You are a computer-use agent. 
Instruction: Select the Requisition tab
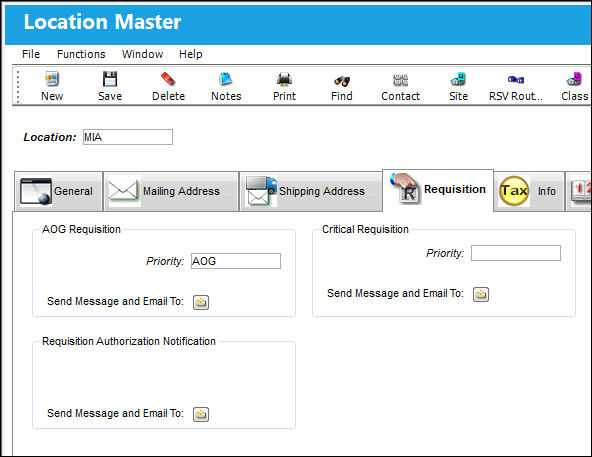[438, 190]
